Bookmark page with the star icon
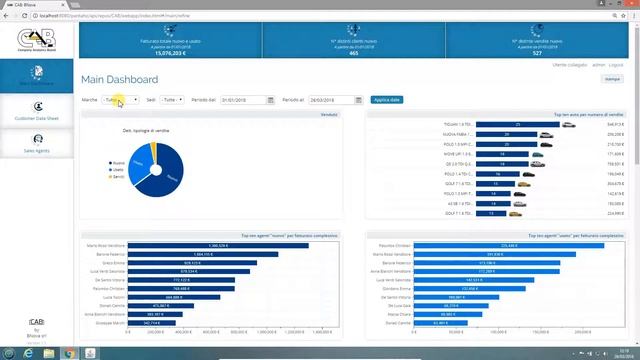Viewport: 640px width, 360px height. pyautogui.click(x=623, y=16)
